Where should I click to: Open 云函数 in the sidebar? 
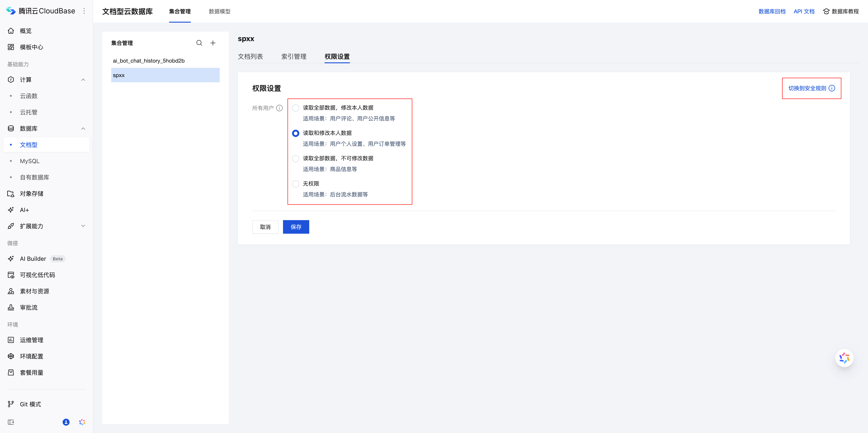coord(29,96)
